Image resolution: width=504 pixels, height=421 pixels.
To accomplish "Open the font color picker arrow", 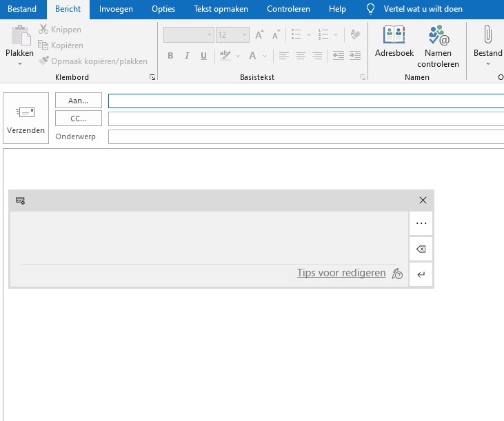I will pos(265,56).
